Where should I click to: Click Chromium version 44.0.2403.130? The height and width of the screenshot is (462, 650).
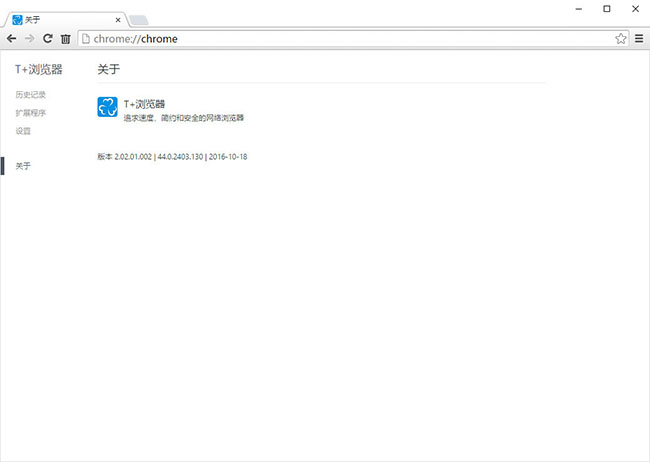[180, 157]
